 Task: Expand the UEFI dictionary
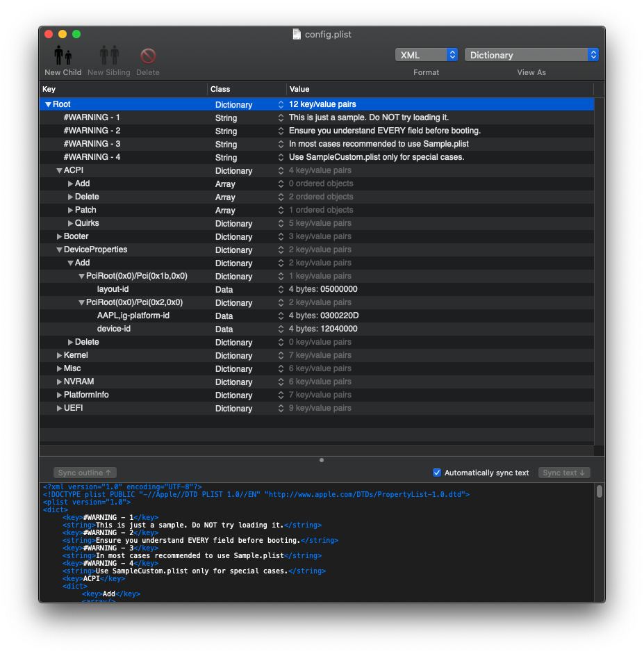pos(59,409)
